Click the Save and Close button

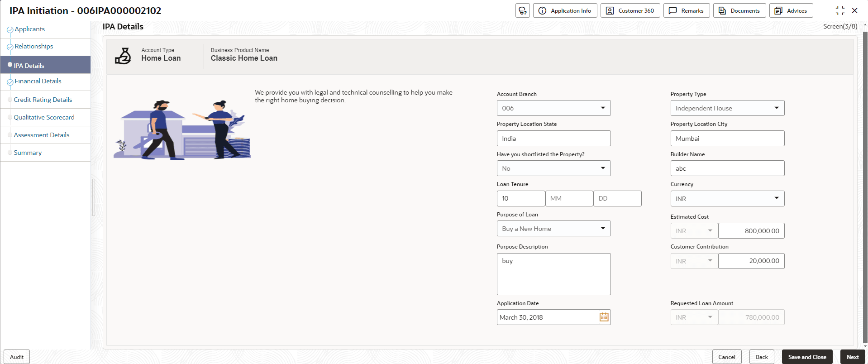807,357
